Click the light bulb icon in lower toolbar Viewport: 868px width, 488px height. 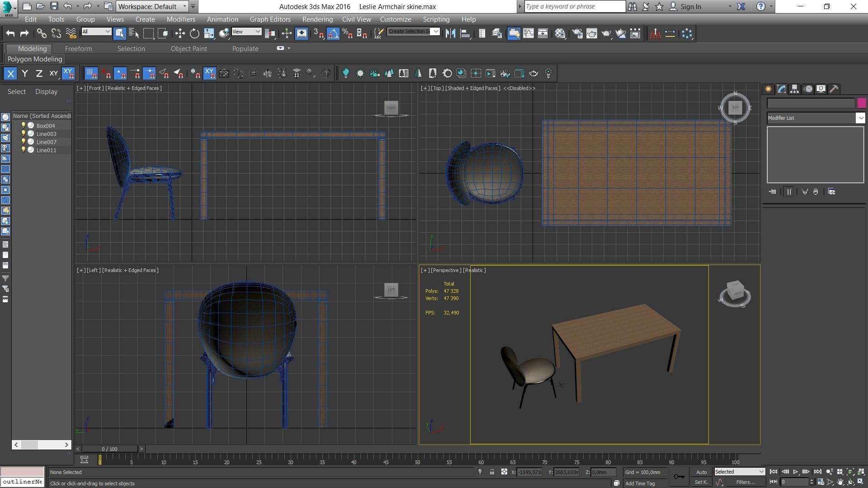[346, 73]
